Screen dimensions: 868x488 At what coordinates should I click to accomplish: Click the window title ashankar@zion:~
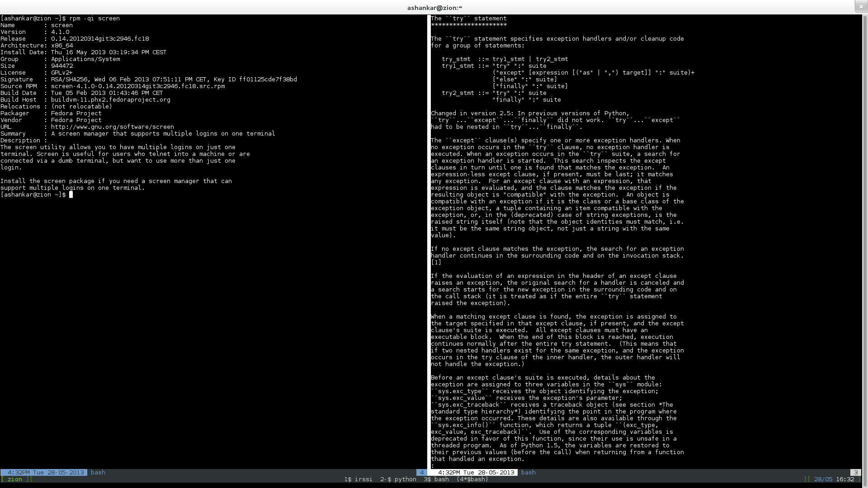pyautogui.click(x=434, y=8)
